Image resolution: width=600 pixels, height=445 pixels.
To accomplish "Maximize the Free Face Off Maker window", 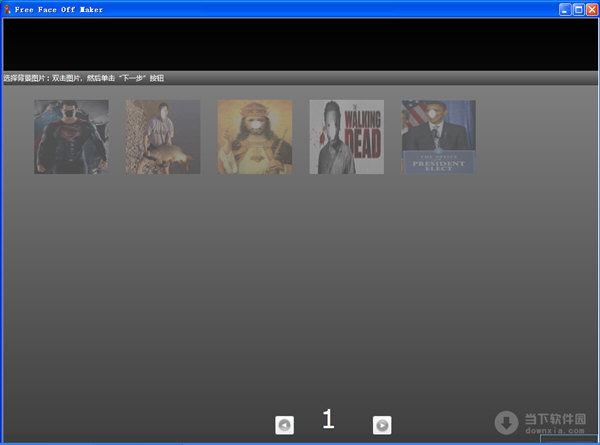I will 579,10.
